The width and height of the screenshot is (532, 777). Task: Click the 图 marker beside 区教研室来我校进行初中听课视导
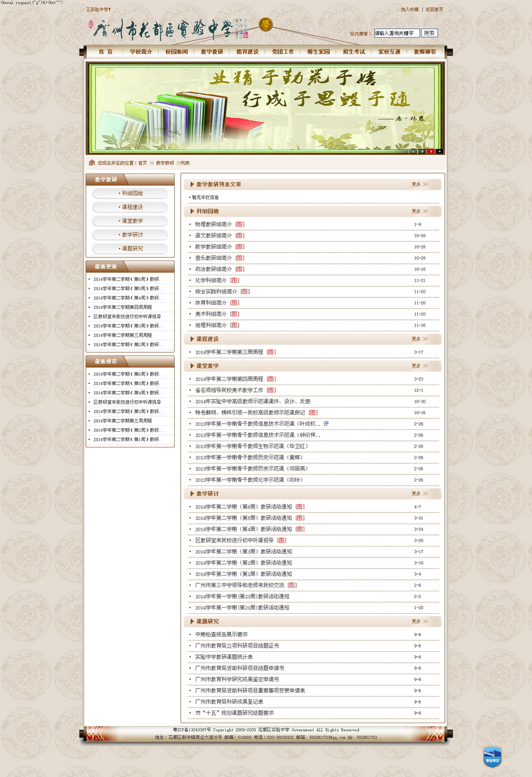click(x=282, y=541)
